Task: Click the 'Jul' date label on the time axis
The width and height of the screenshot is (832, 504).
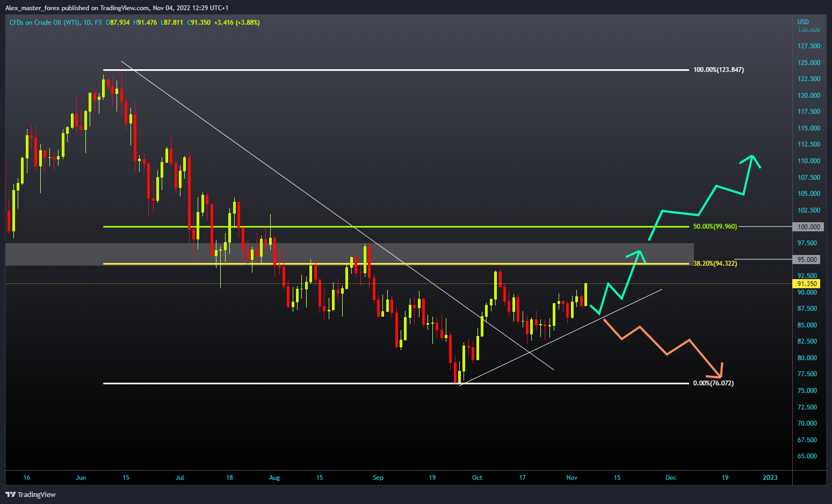Action: 180,478
